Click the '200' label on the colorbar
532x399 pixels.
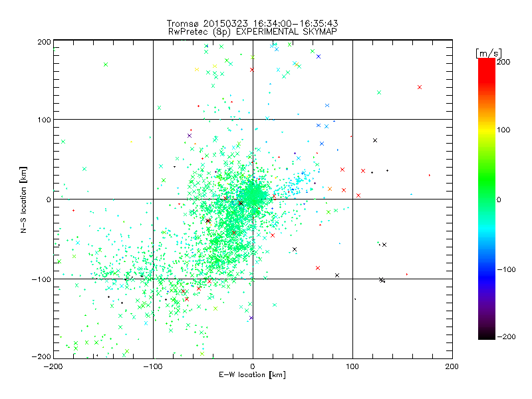[503, 62]
